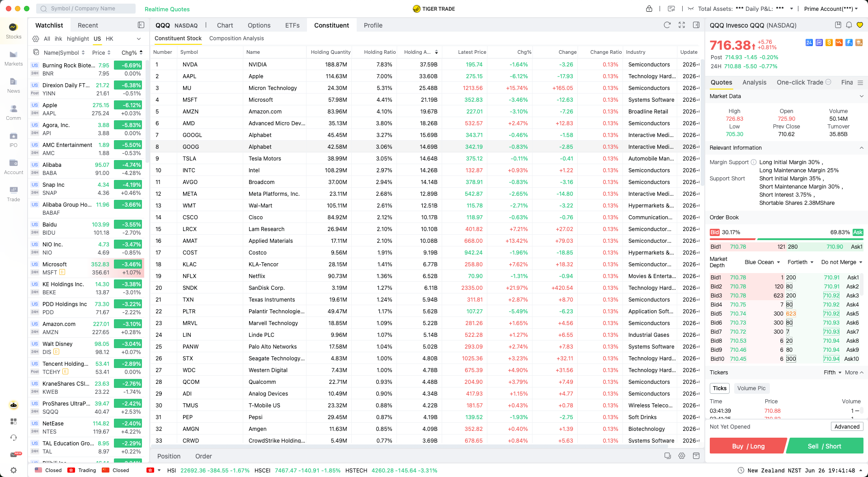
Task: Select the Ticks view toggle
Action: (720, 388)
